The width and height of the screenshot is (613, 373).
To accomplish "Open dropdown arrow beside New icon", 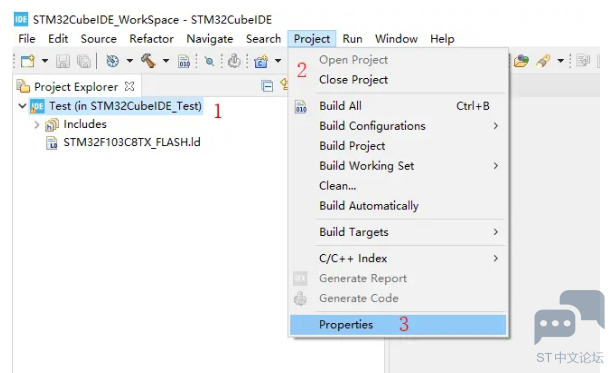I will 45,61.
